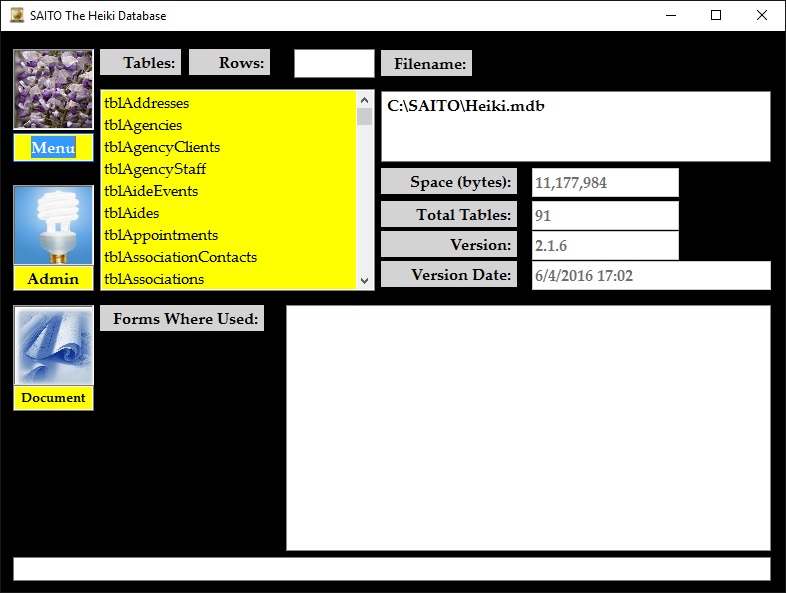Select tblAddresses in the tables list
Viewport: 786px width, 593px height.
(146, 103)
